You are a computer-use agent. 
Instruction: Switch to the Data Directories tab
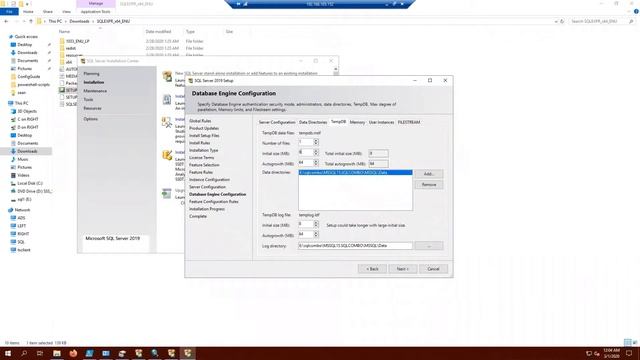coord(313,122)
